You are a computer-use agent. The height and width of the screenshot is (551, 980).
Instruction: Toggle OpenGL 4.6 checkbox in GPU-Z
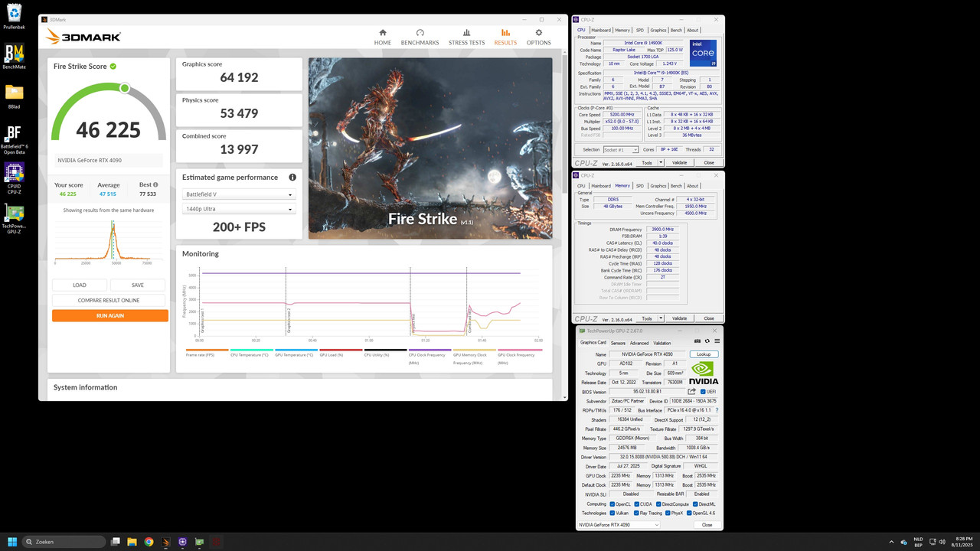pyautogui.click(x=691, y=513)
